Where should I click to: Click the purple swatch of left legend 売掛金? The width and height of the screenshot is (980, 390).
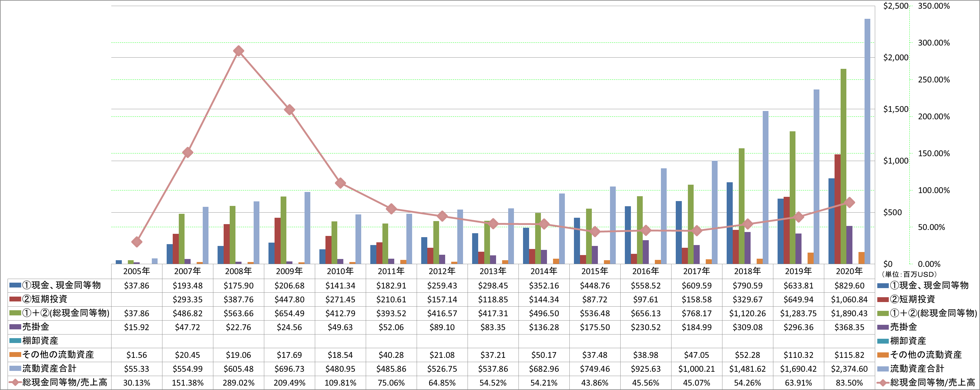[15, 327]
